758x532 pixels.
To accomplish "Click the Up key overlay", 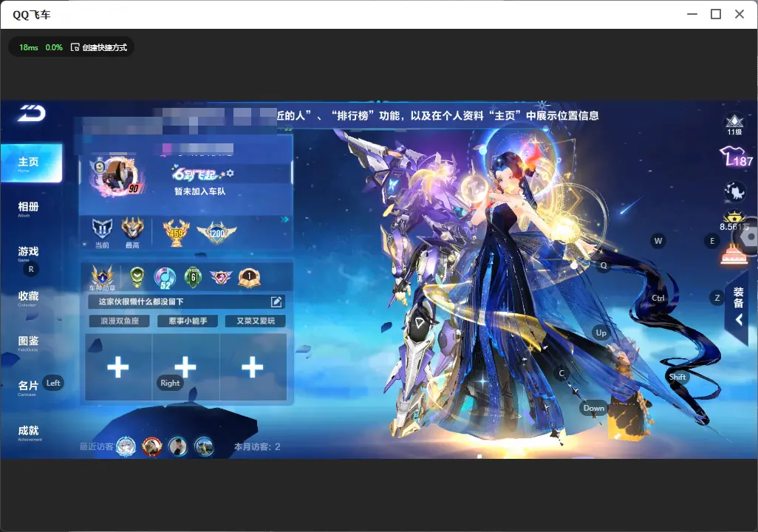I will tap(601, 332).
